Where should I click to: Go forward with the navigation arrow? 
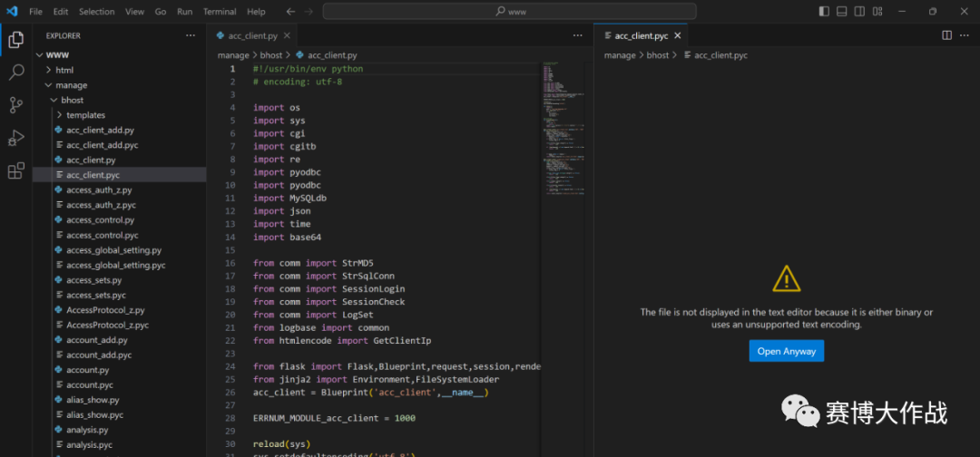tap(309, 11)
